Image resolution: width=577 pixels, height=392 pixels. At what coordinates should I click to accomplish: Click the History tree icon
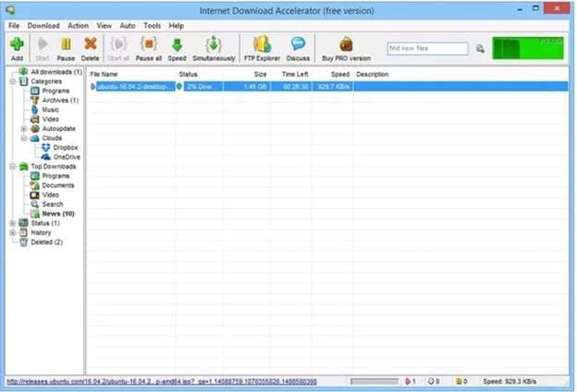pyautogui.click(x=23, y=233)
